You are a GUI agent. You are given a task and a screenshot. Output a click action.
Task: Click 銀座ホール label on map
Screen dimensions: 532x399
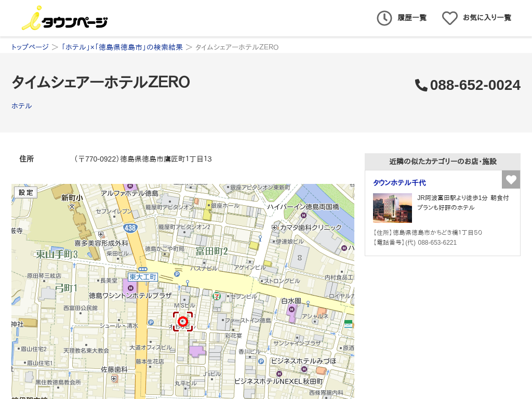[225, 206]
